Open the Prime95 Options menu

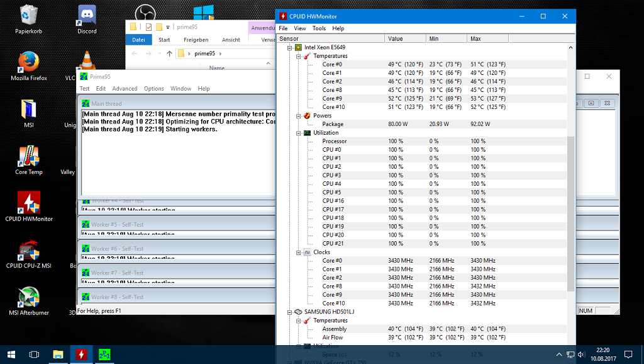[153, 88]
